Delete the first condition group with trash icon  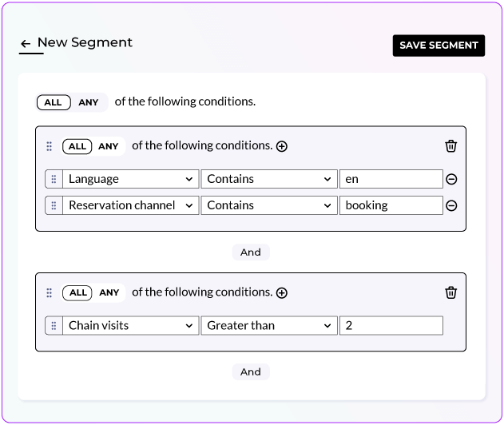click(x=451, y=146)
